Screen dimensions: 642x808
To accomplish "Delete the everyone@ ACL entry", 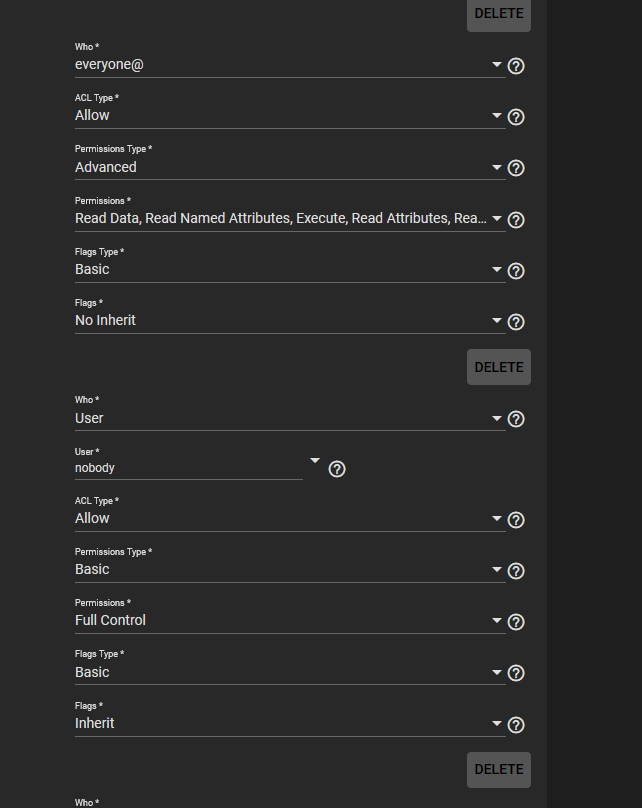I will point(499,367).
